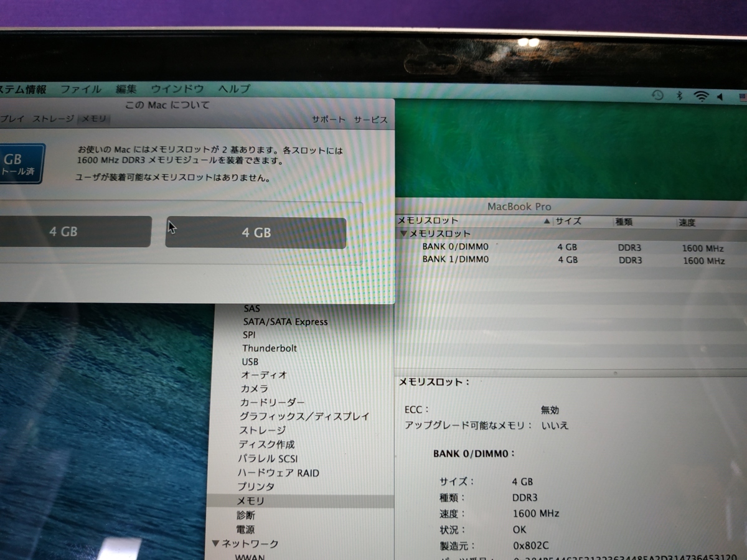Select ディスク作成 in the sidebar
This screenshot has height=560, width=747.
267,444
